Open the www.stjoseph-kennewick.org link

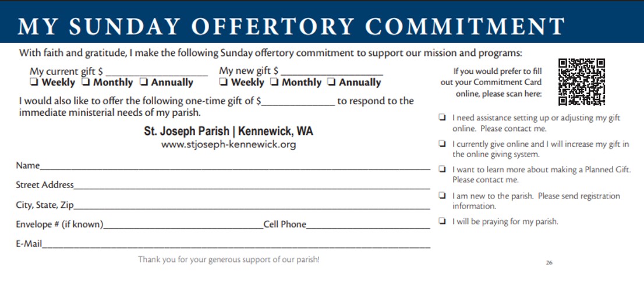point(228,144)
